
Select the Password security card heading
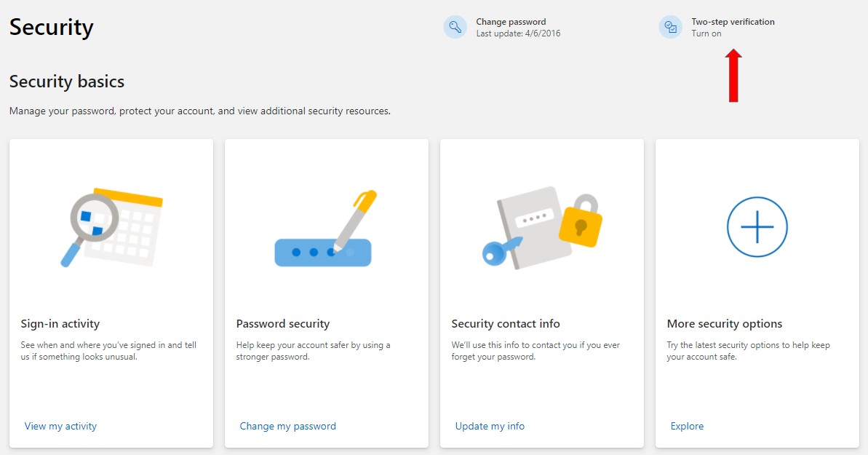coord(283,323)
